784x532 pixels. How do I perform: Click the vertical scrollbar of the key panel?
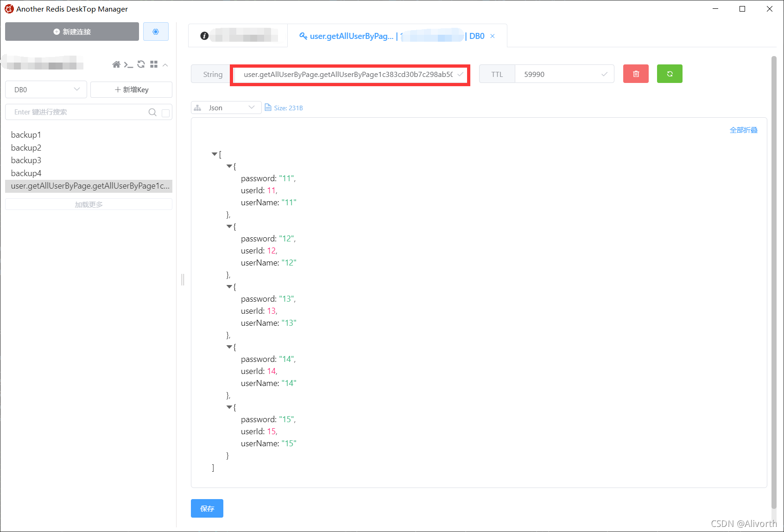[773, 283]
